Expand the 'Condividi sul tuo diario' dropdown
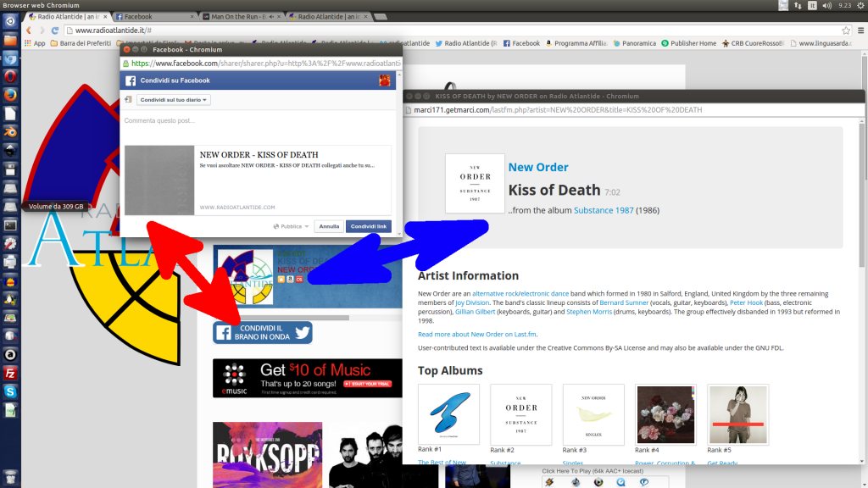 tap(174, 100)
